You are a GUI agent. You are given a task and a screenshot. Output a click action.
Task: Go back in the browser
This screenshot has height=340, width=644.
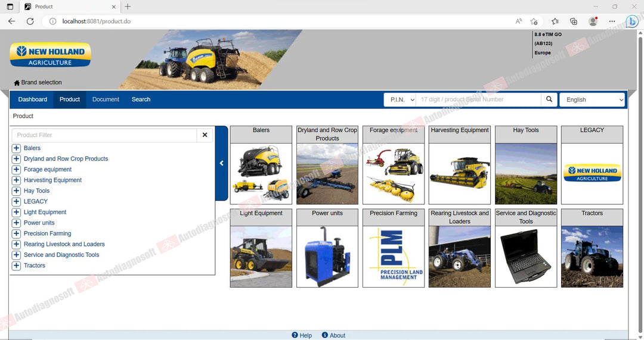pyautogui.click(x=11, y=21)
